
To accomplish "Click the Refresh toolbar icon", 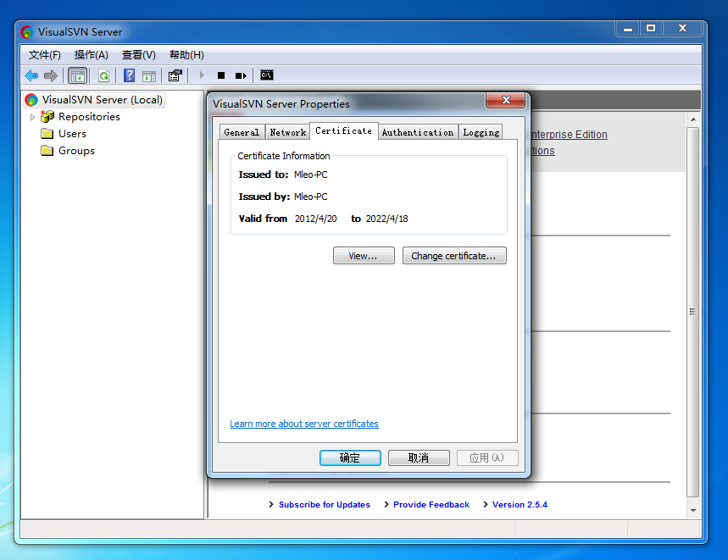I will click(104, 75).
